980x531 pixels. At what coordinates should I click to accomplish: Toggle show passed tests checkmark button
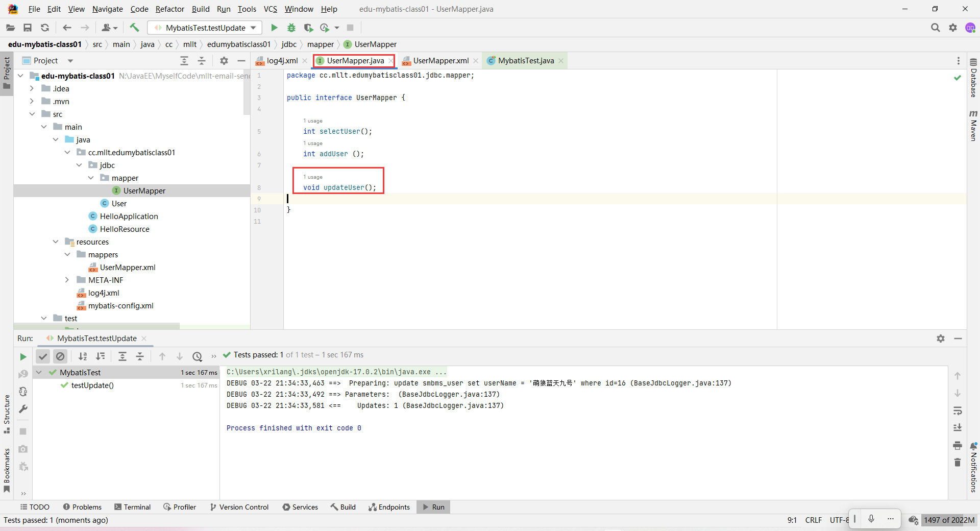tap(43, 356)
